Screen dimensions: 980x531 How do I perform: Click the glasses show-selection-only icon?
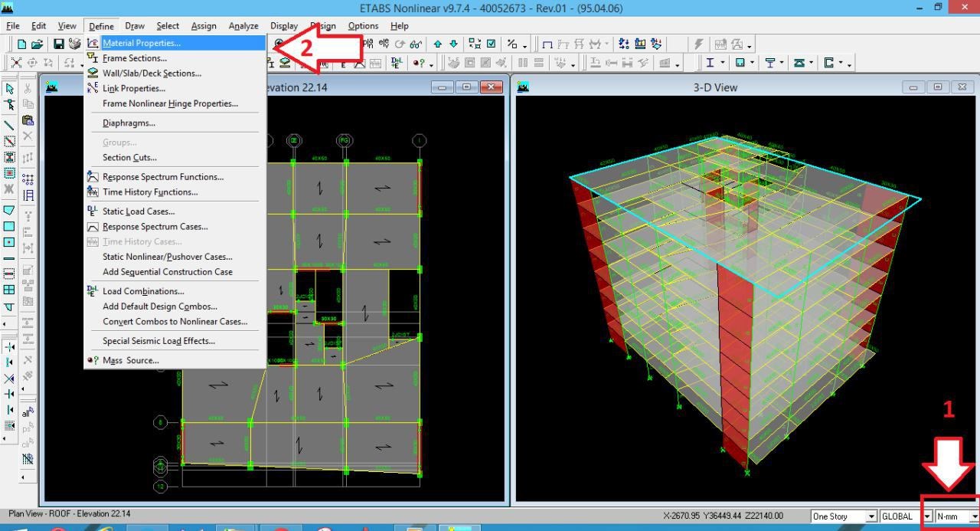[416, 44]
